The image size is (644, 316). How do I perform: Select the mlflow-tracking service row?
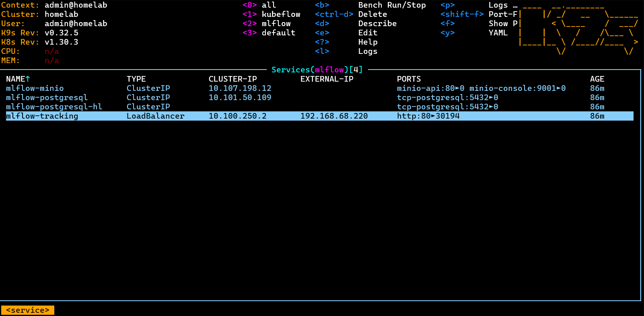tap(320, 116)
